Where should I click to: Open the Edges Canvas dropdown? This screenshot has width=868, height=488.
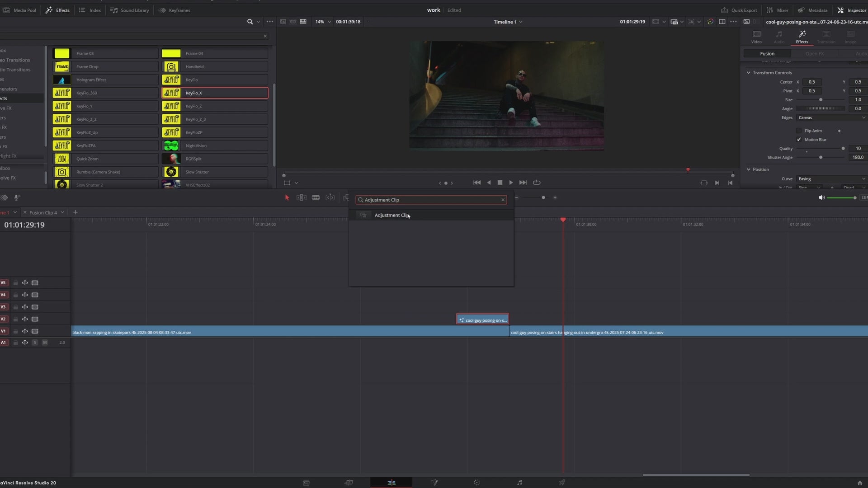[x=831, y=117]
